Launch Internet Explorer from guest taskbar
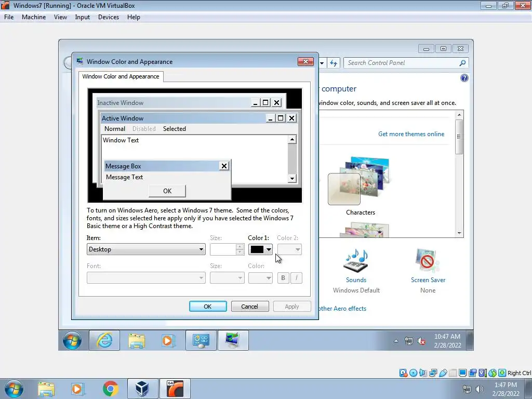This screenshot has height=399, width=532. pyautogui.click(x=104, y=340)
